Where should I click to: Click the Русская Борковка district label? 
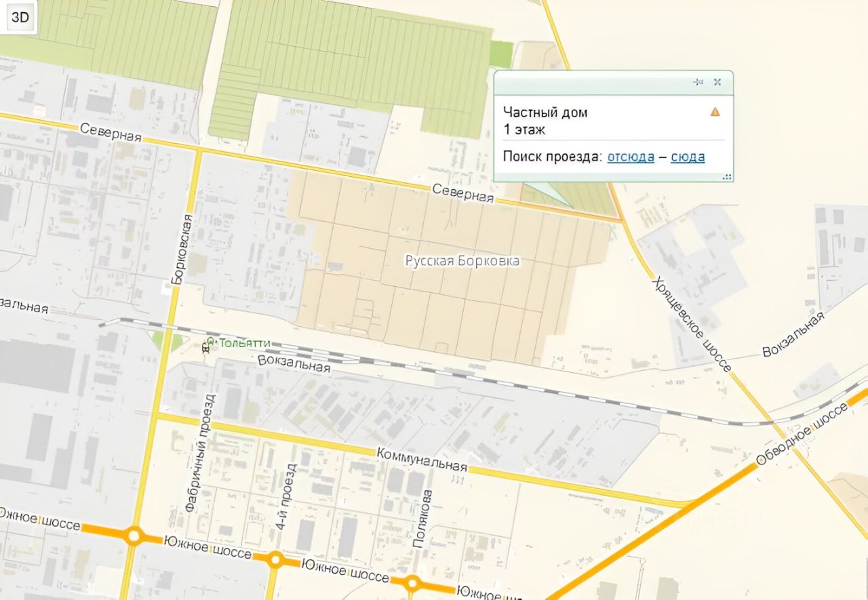coord(462,261)
